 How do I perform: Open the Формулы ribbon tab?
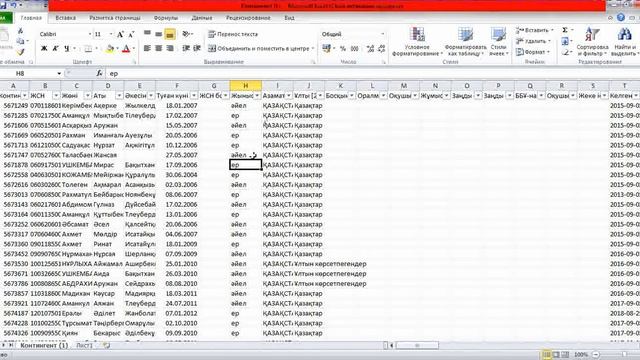[x=166, y=18]
